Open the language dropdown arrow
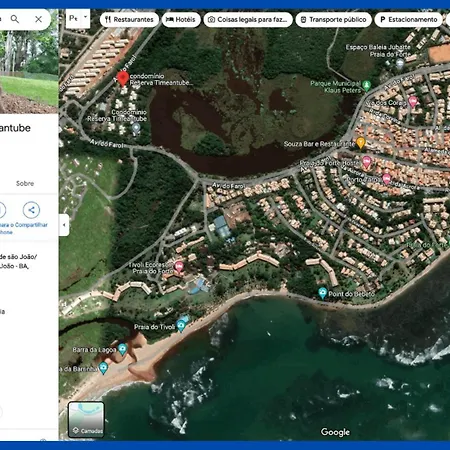 coord(85,17)
